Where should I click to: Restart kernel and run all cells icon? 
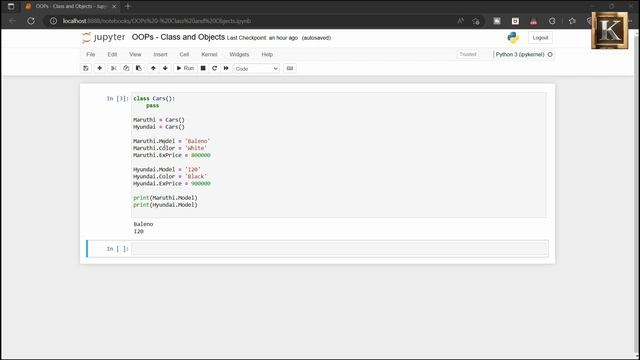click(226, 68)
